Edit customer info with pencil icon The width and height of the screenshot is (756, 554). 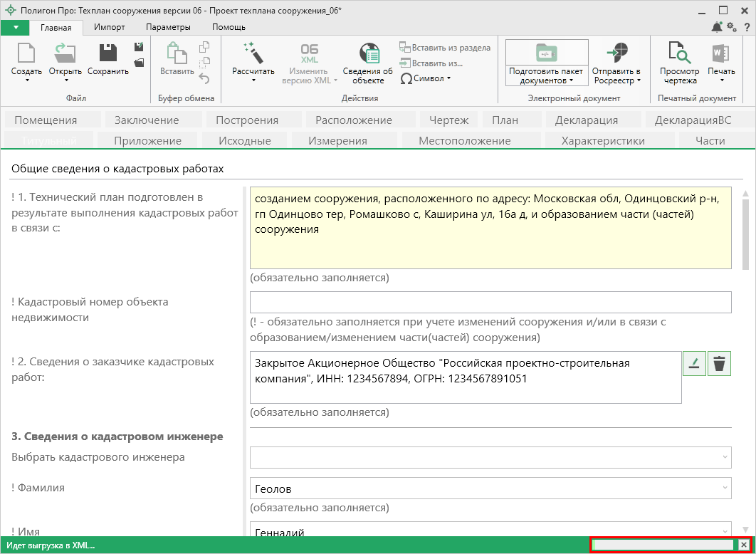694,364
